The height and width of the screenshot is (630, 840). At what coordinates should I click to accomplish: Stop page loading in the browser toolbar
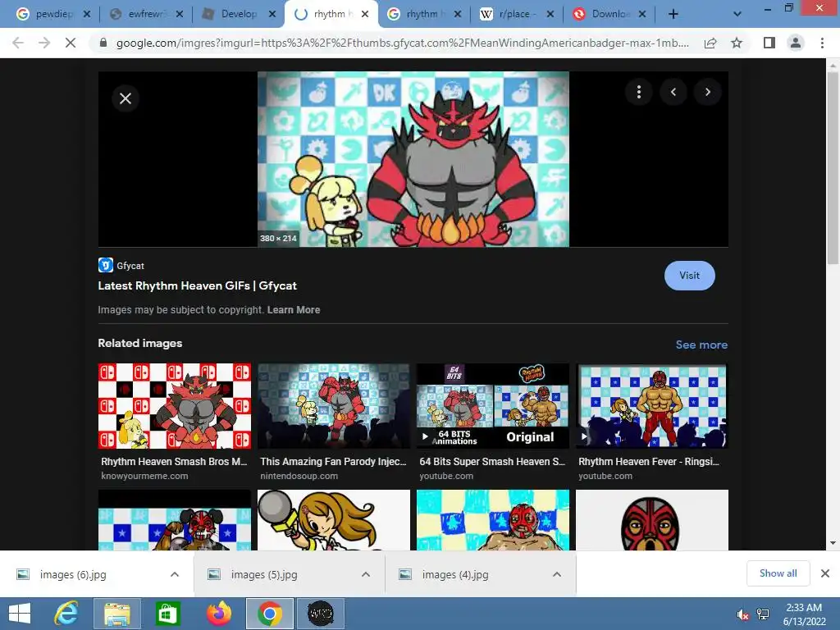[71, 43]
